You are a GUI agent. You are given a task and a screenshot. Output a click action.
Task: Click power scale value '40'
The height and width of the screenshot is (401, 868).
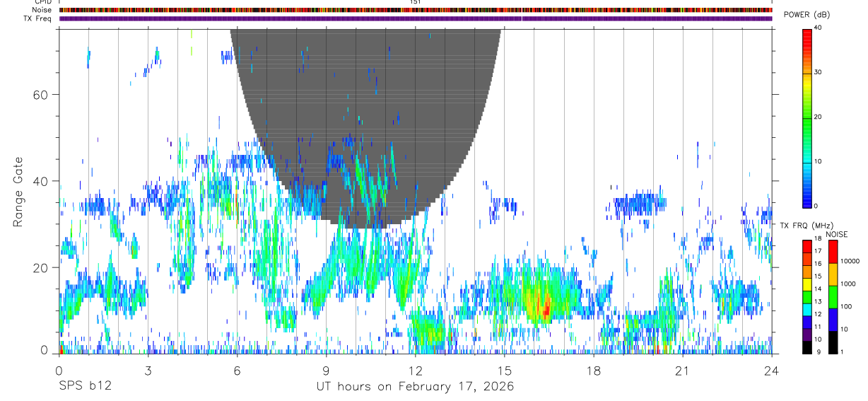[x=818, y=28]
